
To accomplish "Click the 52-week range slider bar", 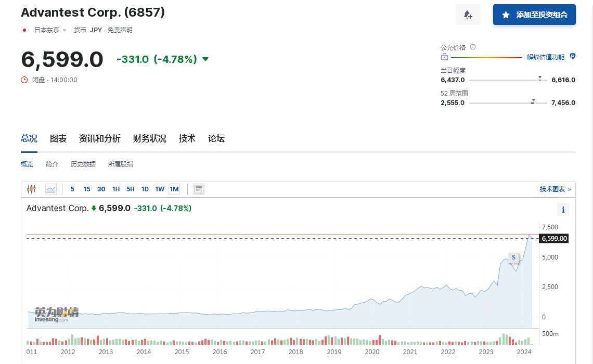I will tap(508, 103).
